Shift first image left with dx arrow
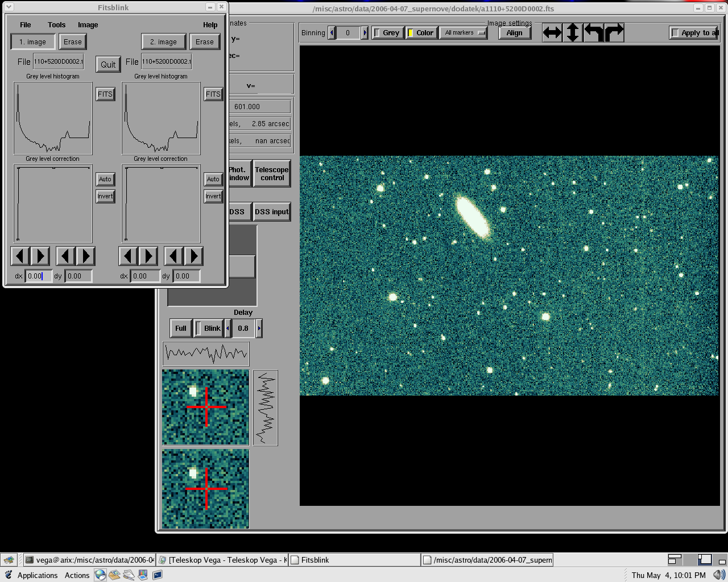Viewport: 728px width, 582px height. (x=20, y=256)
